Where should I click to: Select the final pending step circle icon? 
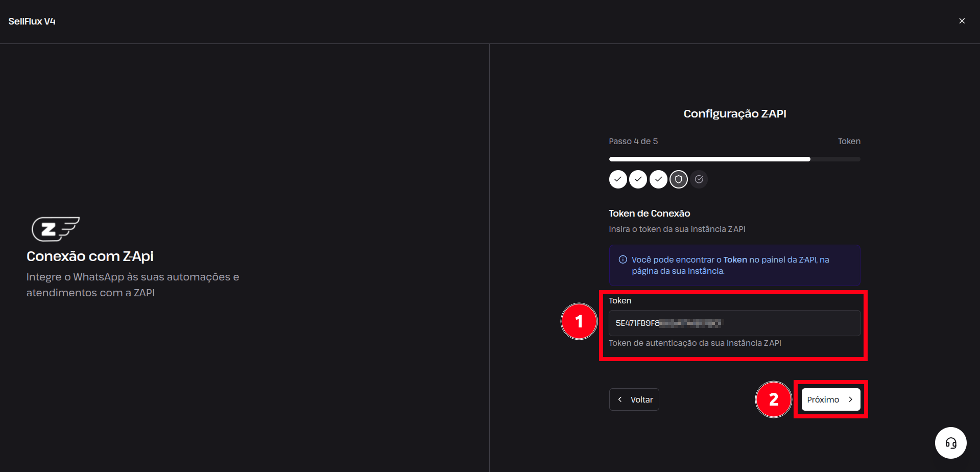click(699, 179)
